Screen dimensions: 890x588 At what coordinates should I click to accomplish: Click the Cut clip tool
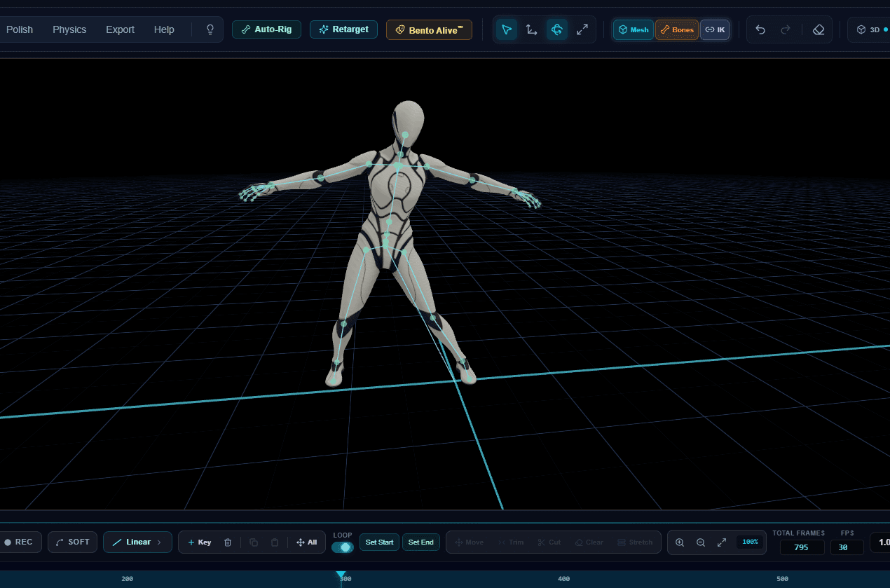(x=549, y=542)
